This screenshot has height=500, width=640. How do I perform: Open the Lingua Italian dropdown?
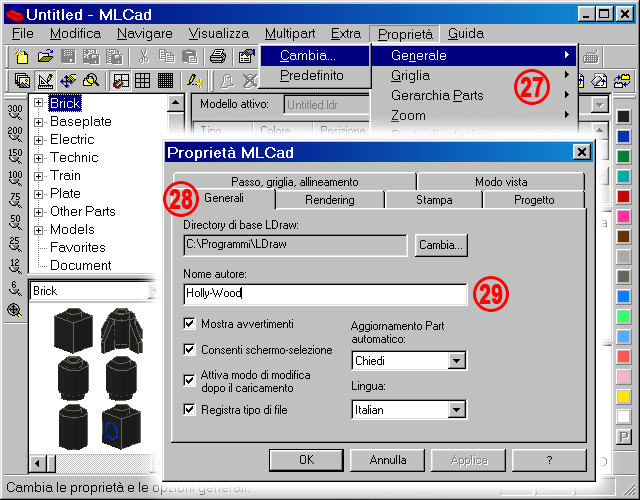coord(456,410)
